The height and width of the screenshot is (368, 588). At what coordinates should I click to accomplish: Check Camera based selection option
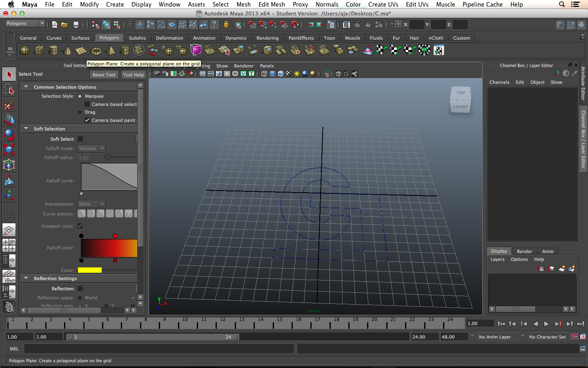[x=87, y=104]
